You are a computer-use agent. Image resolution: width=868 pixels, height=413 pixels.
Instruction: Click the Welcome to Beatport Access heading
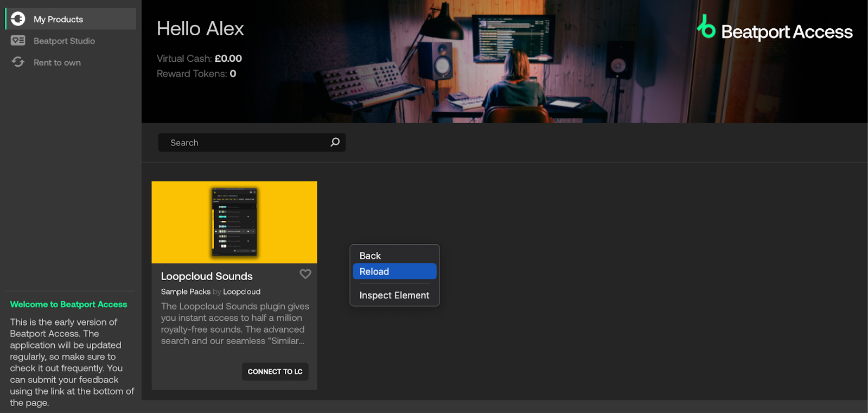click(x=68, y=304)
